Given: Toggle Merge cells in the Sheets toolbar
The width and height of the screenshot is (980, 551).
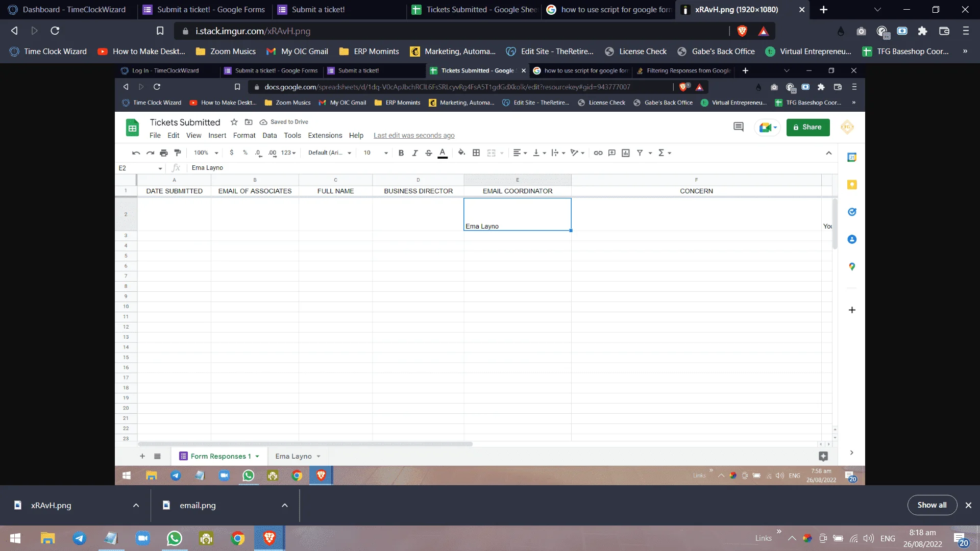Looking at the screenshot, I should [x=492, y=153].
